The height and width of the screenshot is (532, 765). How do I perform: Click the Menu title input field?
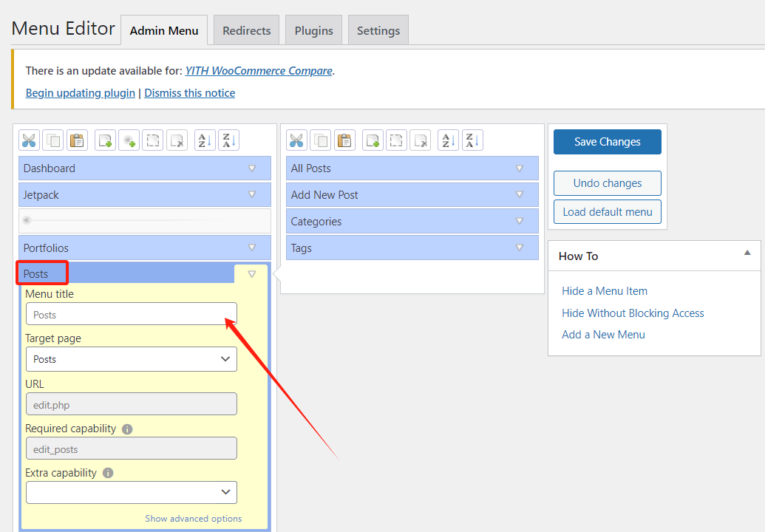point(131,314)
